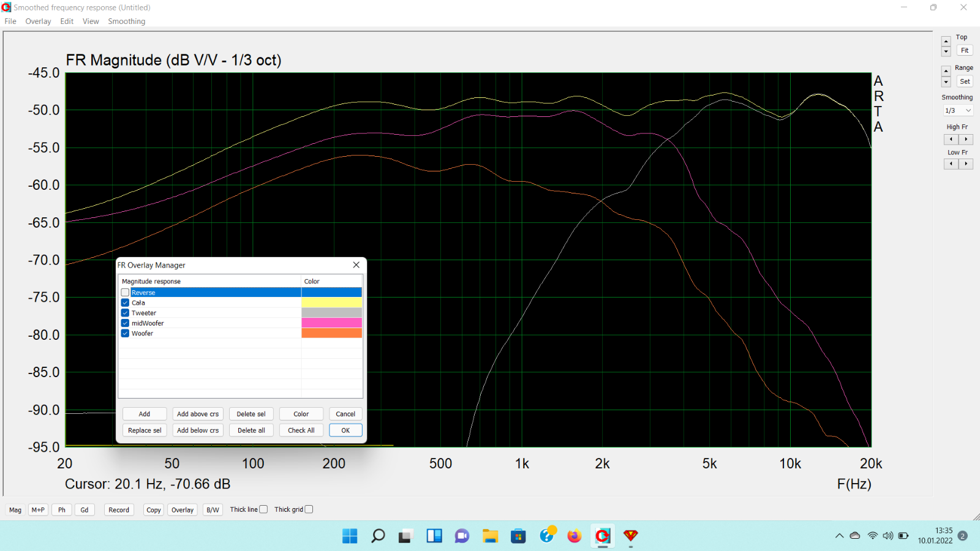Uncheck the midWoofer overlay checkbox
The width and height of the screenshot is (980, 551).
125,323
